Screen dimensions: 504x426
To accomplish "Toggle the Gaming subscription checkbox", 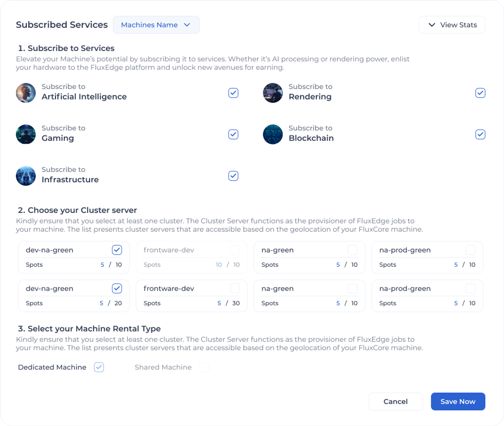I will click(233, 134).
